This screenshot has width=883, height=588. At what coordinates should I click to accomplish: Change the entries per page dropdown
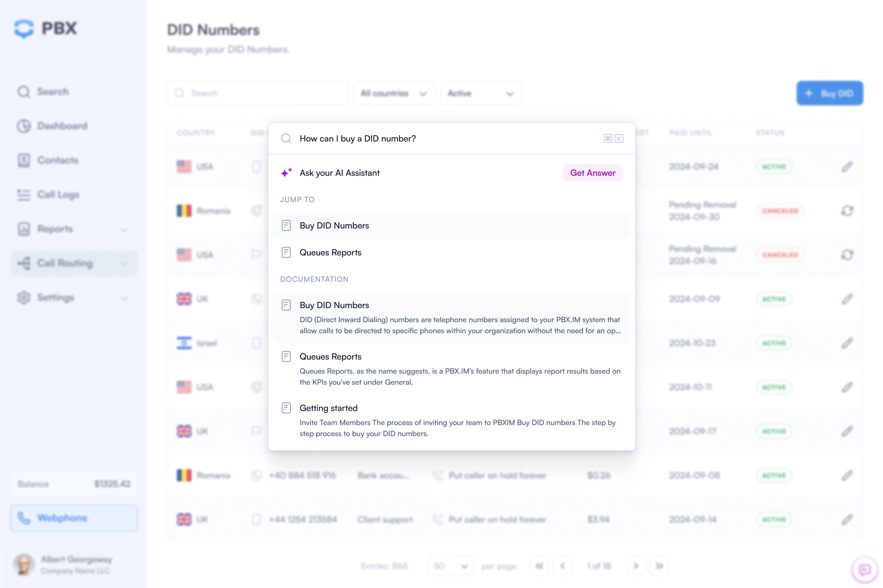pyautogui.click(x=450, y=566)
